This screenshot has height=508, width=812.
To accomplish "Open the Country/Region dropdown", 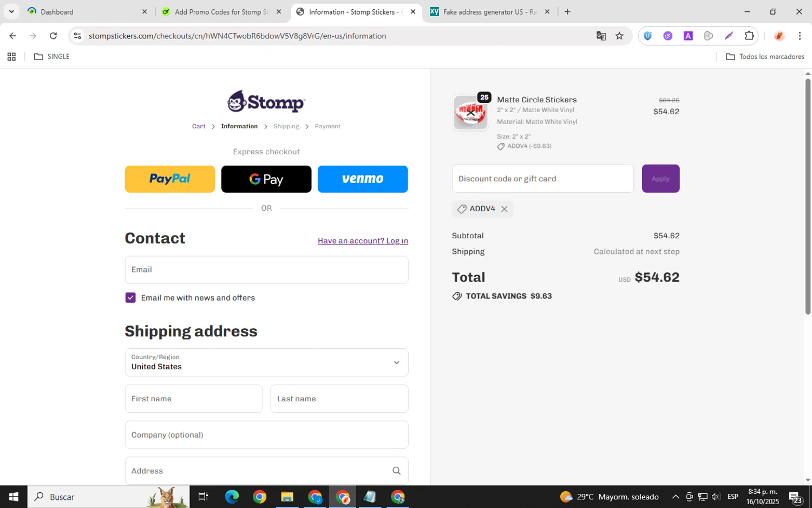I will click(x=266, y=362).
